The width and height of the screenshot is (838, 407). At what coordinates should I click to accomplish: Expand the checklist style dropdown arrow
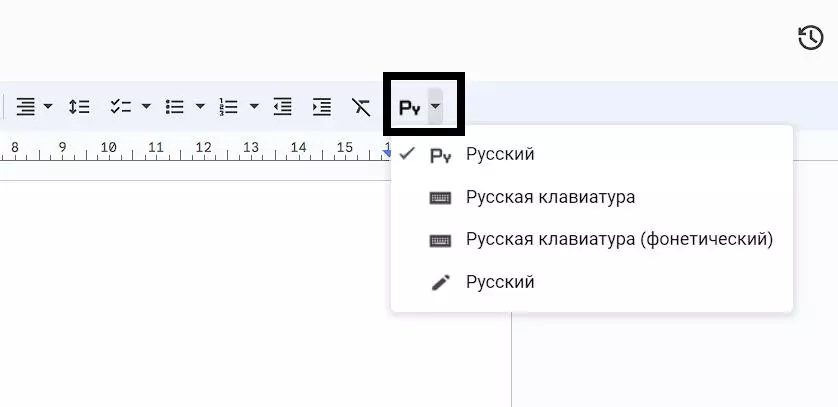[146, 106]
